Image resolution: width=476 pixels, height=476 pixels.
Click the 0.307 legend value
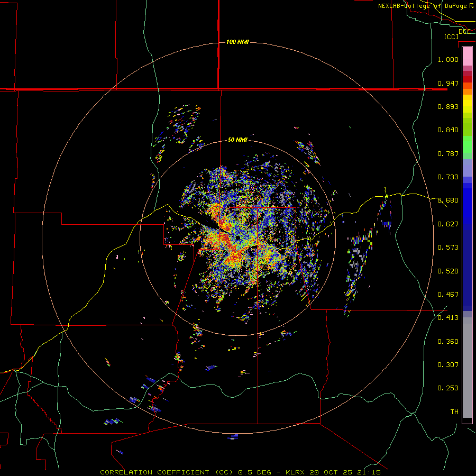pos(448,364)
